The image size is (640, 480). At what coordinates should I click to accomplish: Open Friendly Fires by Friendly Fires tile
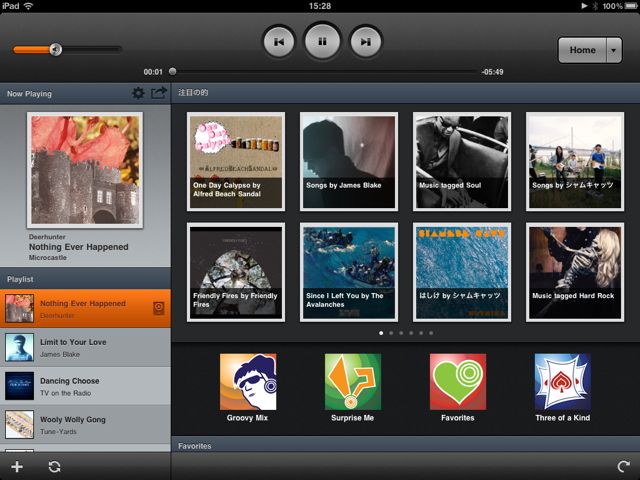(236, 272)
